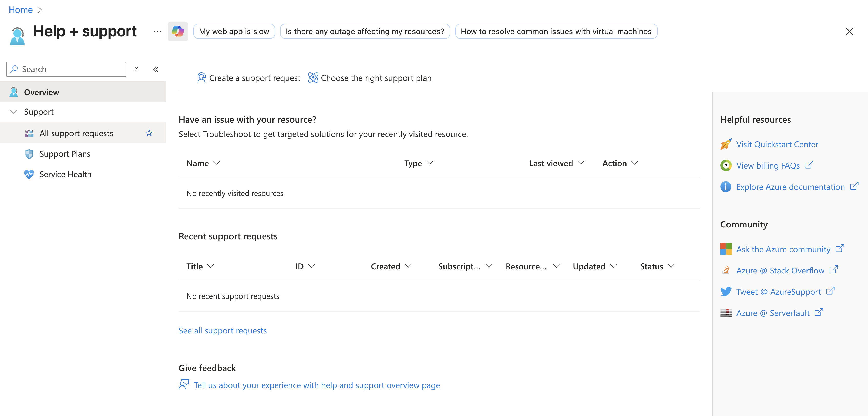868x416 pixels.
Task: Select the Overview menu item
Action: [x=42, y=92]
